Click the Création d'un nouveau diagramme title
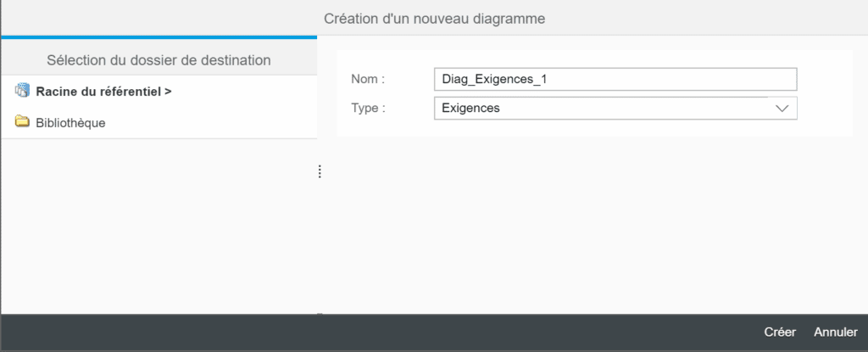The width and height of the screenshot is (868, 352). pos(435,19)
